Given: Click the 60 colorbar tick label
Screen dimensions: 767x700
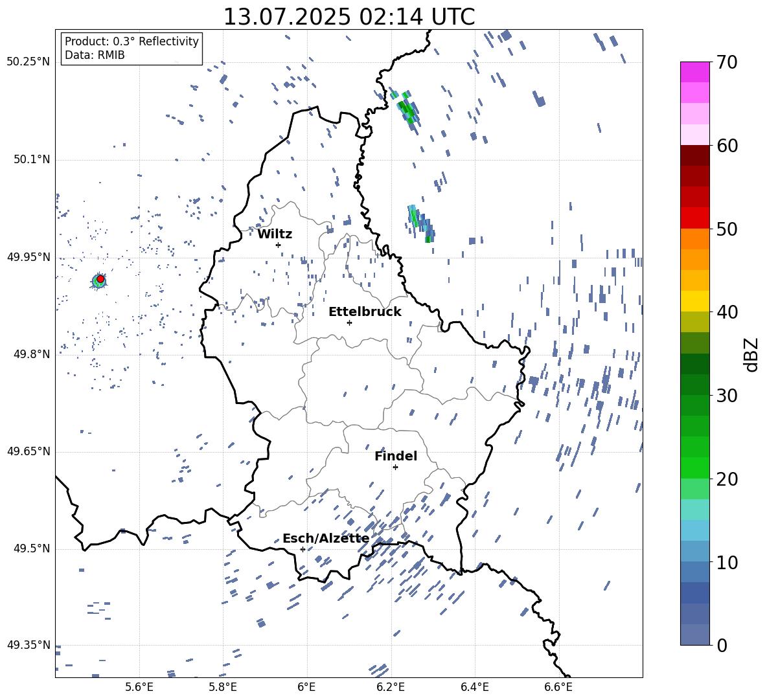Looking at the screenshot, I should click(727, 146).
